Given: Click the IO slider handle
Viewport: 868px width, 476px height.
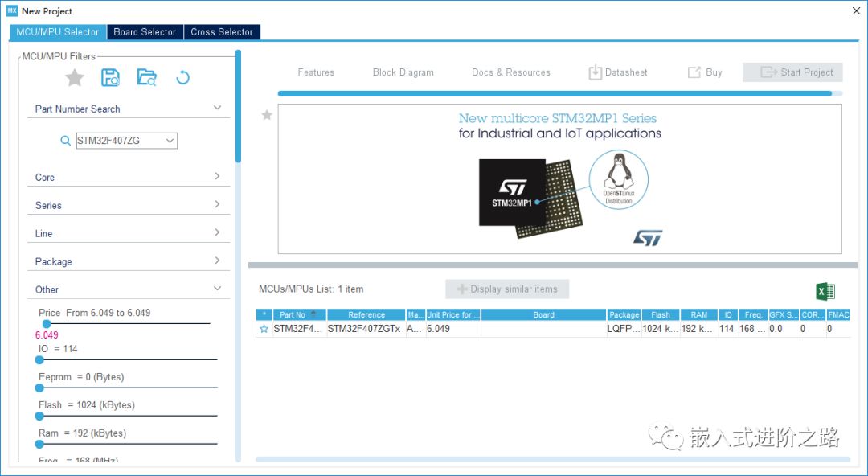Looking at the screenshot, I should 40,360.
